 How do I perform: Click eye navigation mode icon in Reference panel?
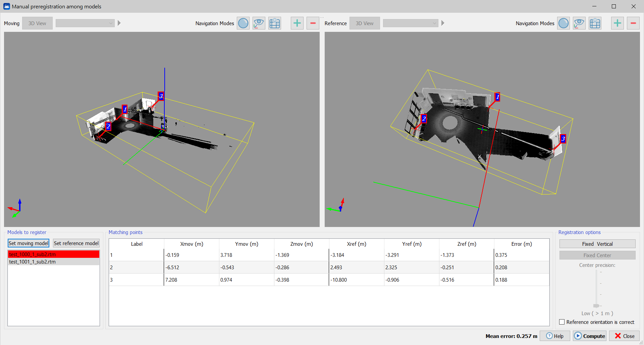click(579, 23)
